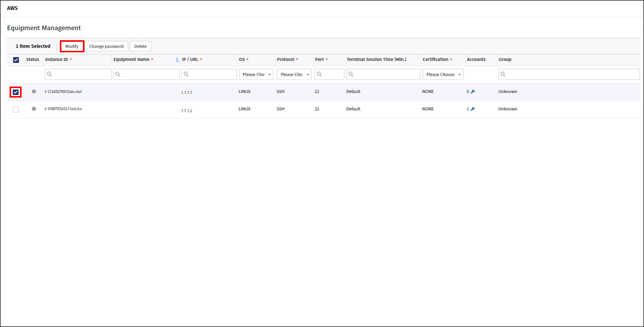644x327 pixels.
Task: Click the AWS title
Action: click(x=12, y=9)
